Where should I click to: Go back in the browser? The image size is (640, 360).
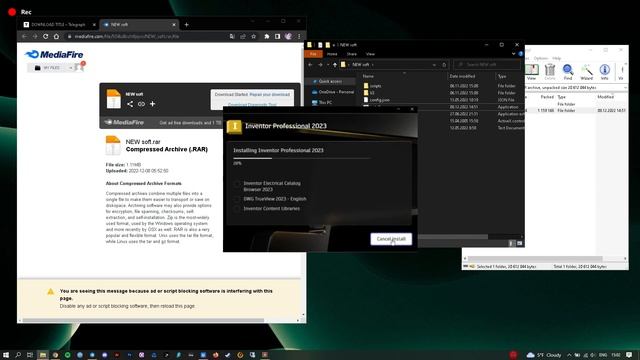(24, 36)
